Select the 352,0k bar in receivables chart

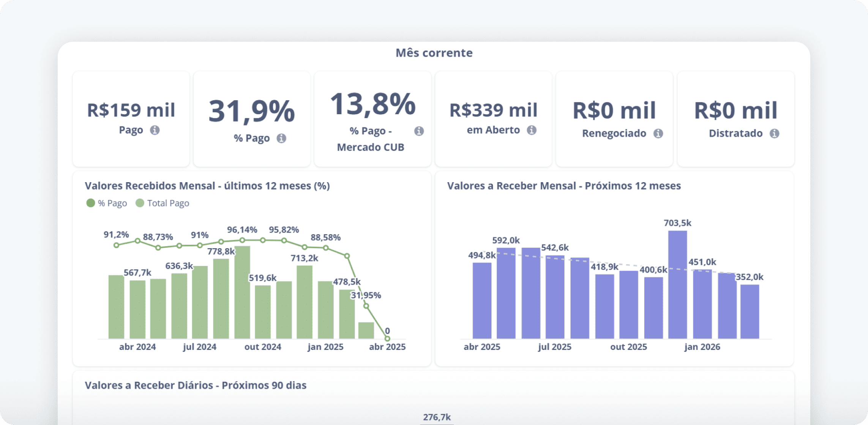[x=750, y=312]
